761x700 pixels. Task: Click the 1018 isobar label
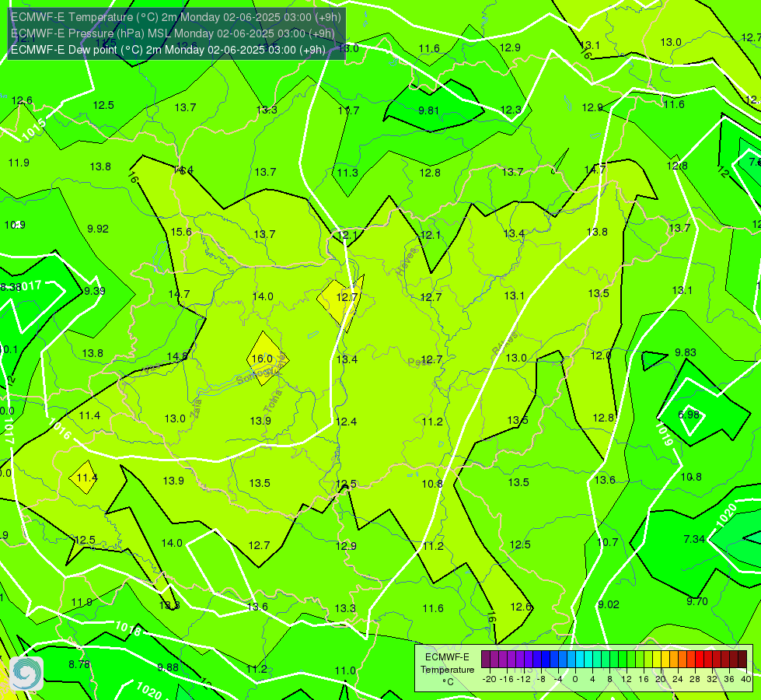coord(127,628)
